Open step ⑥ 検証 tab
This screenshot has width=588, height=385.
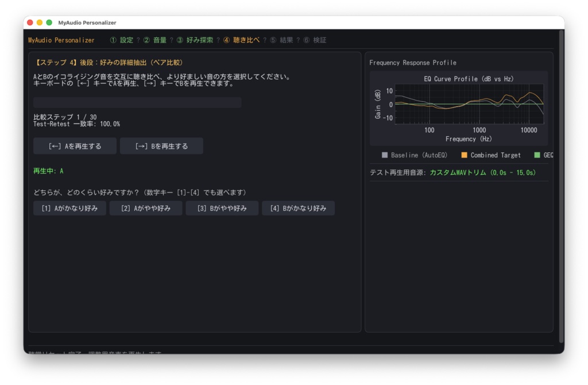tap(315, 40)
